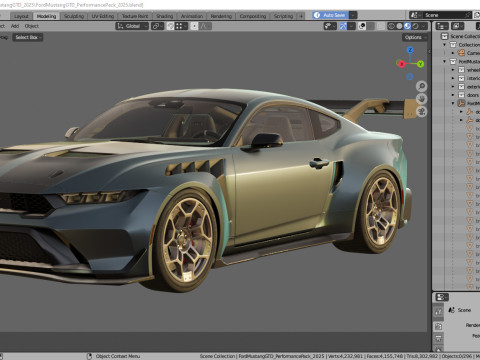Open the Add menu in viewport header
The height and width of the screenshot is (360, 480).
point(15,26)
